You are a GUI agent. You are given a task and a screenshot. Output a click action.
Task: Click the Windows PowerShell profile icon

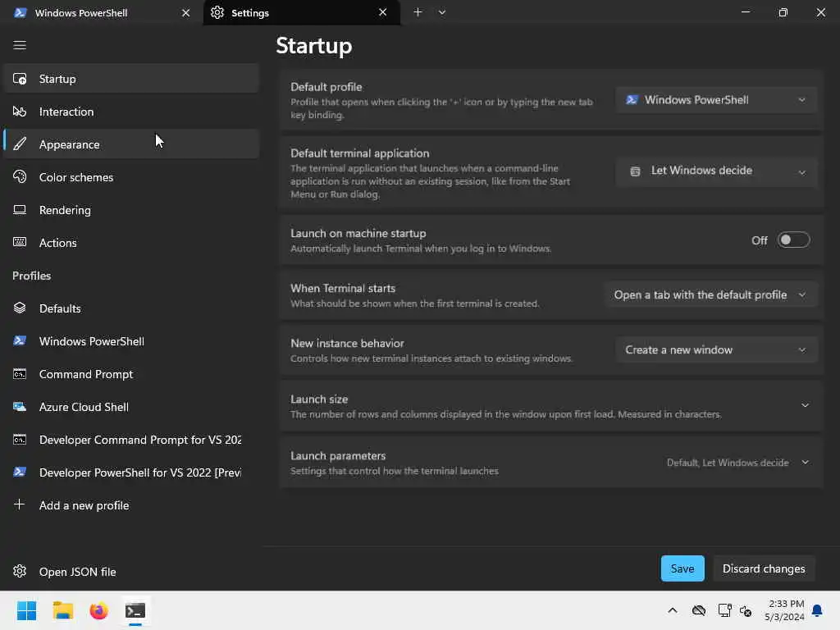[x=20, y=340]
